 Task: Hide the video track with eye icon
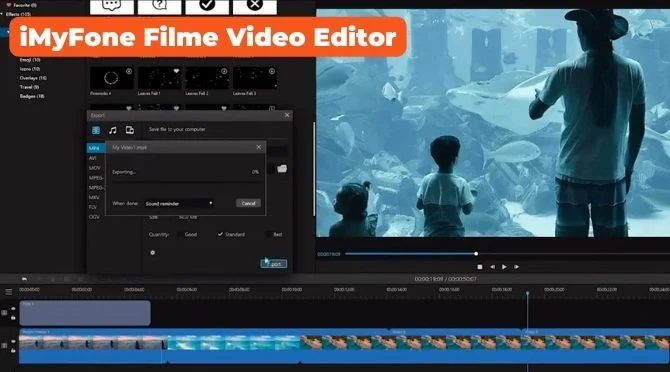[x=13, y=341]
